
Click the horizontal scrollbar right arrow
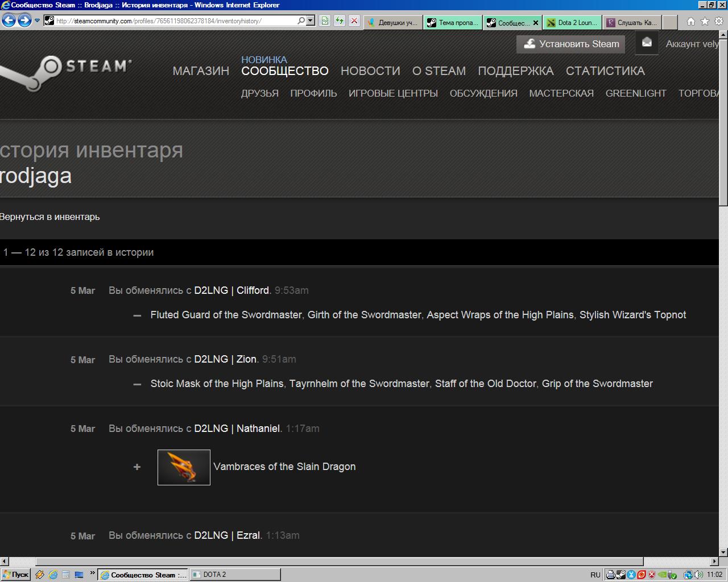[714, 562]
